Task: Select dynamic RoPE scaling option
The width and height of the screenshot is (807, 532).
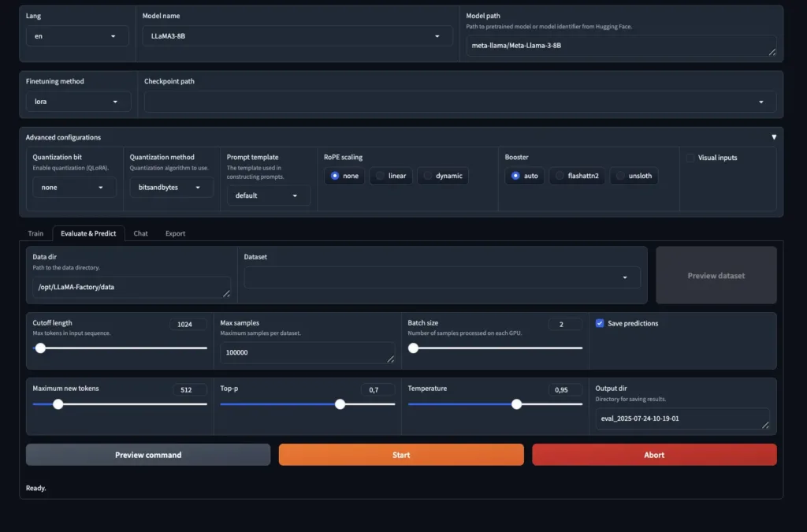Action: (442, 176)
